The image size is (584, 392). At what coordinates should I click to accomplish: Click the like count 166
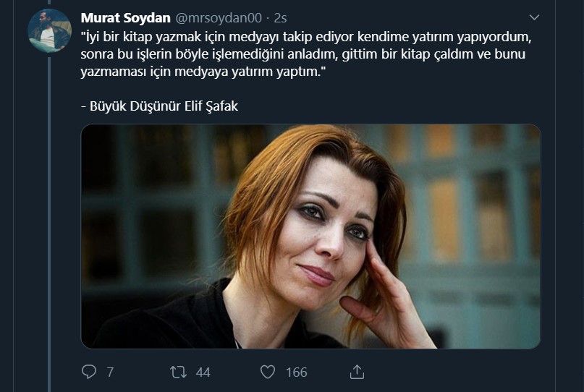point(297,372)
